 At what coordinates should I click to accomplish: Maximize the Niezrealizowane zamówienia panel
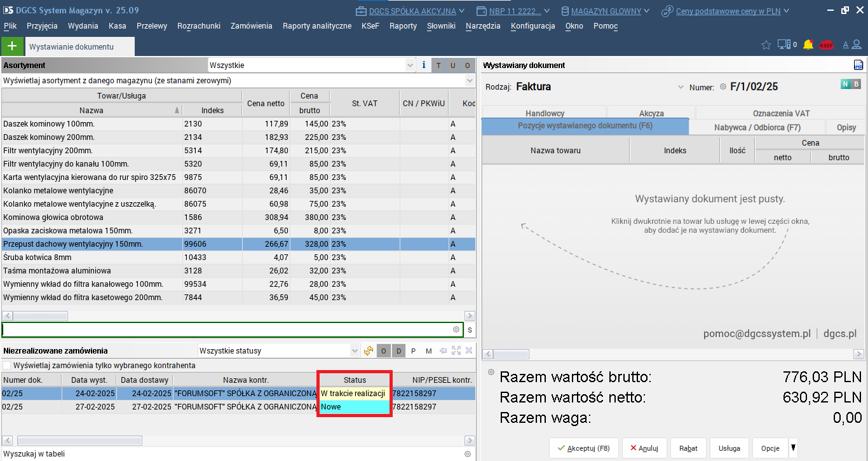click(456, 350)
